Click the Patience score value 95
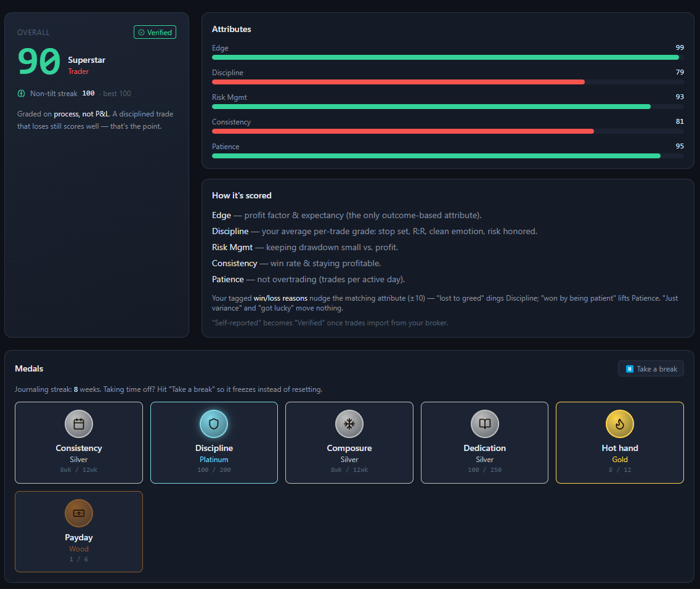Image resolution: width=700 pixels, height=589 pixels. tap(680, 146)
